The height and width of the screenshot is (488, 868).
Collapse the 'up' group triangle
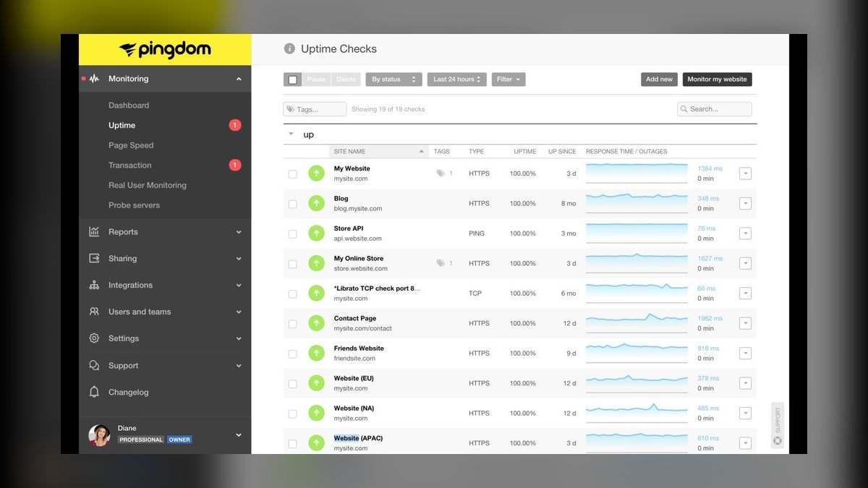point(291,134)
